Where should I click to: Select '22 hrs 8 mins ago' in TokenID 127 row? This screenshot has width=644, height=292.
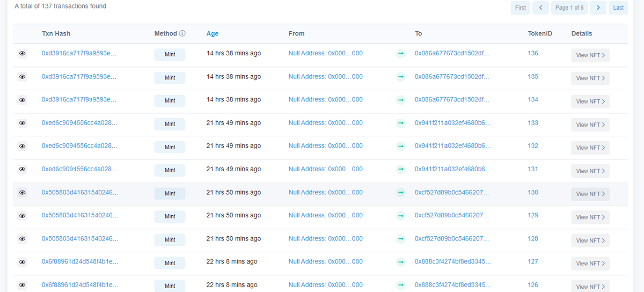(x=232, y=261)
